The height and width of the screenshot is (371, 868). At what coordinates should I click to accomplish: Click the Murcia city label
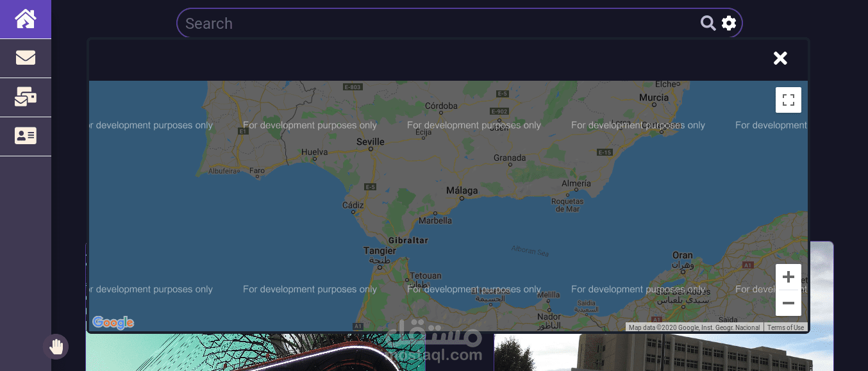coord(654,97)
